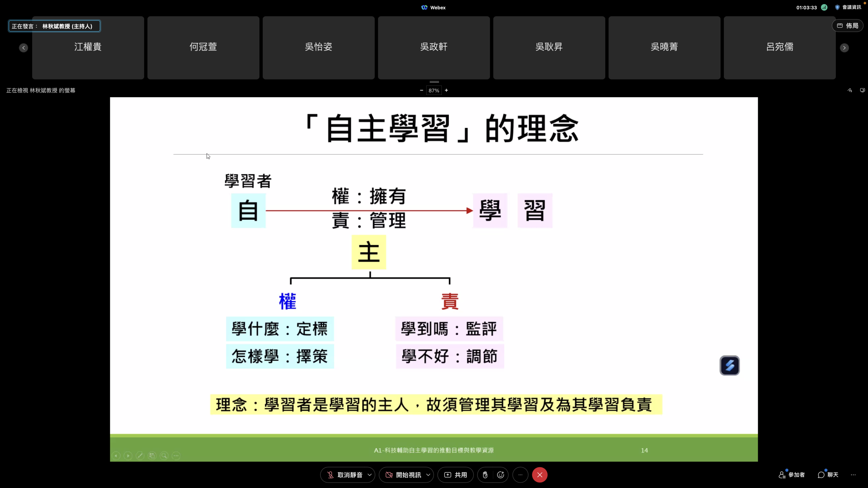This screenshot has height=488, width=868.
Task: Click the 共用 share button
Action: [455, 475]
